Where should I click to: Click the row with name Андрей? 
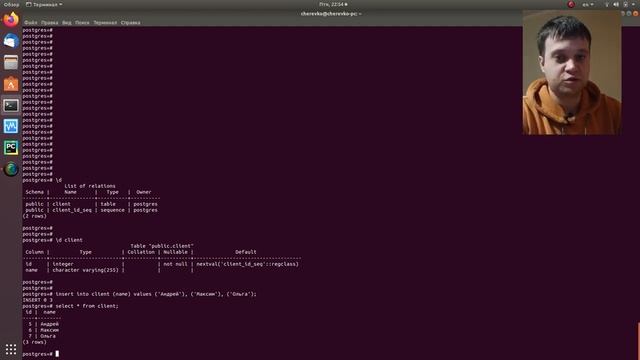click(x=43, y=324)
